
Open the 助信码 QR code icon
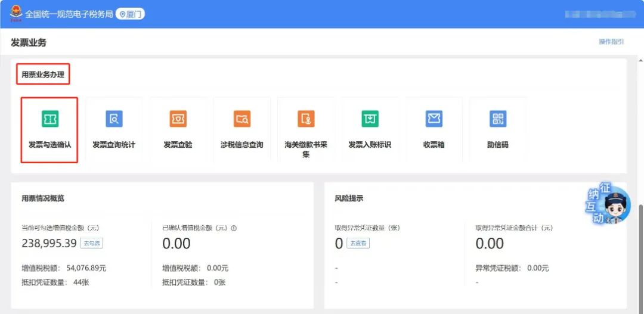(498, 119)
